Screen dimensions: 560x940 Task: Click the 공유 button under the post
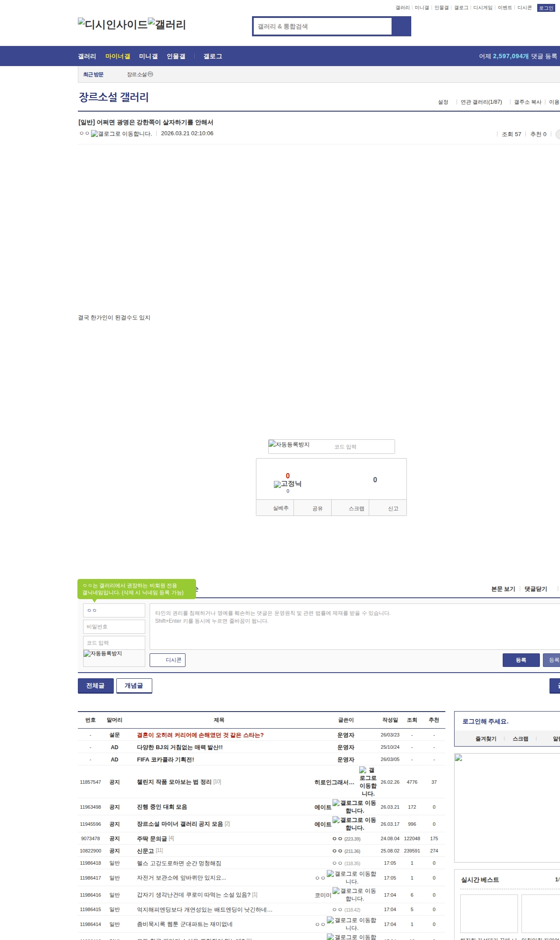click(313, 508)
